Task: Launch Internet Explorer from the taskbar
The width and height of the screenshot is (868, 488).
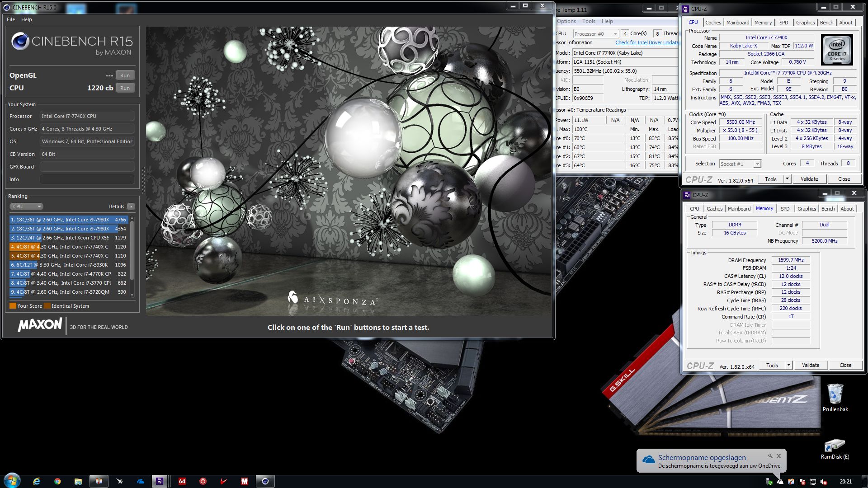Action: [x=37, y=481]
